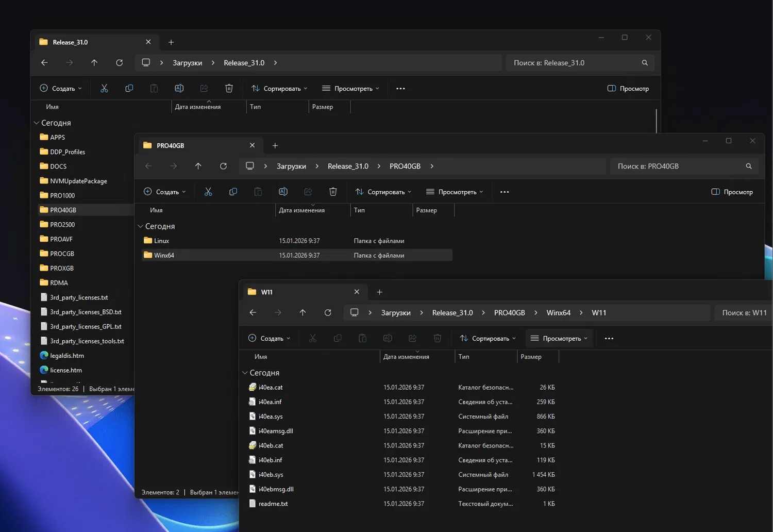Viewport: 773px width, 532px height.
Task: Add a new tab in PRO40GB window
Action: tap(275, 146)
